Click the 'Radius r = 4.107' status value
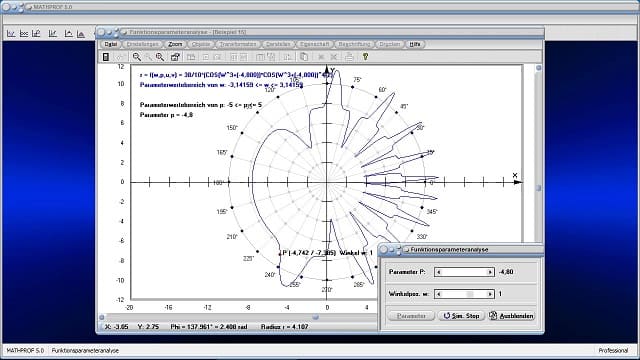The width and height of the screenshot is (640, 360). pos(284,327)
